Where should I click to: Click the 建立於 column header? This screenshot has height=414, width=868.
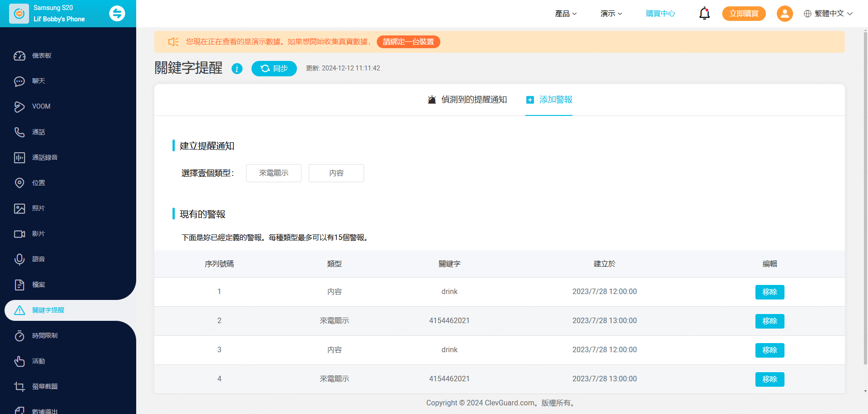pyautogui.click(x=604, y=264)
